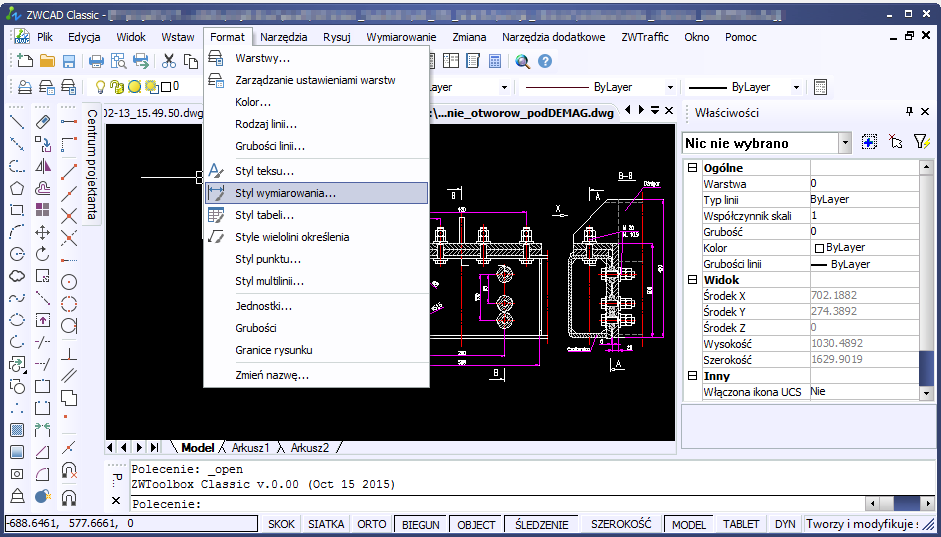This screenshot has width=941, height=537.
Task: Select the Ellipse tool in the draw toolbar
Action: pos(17,320)
